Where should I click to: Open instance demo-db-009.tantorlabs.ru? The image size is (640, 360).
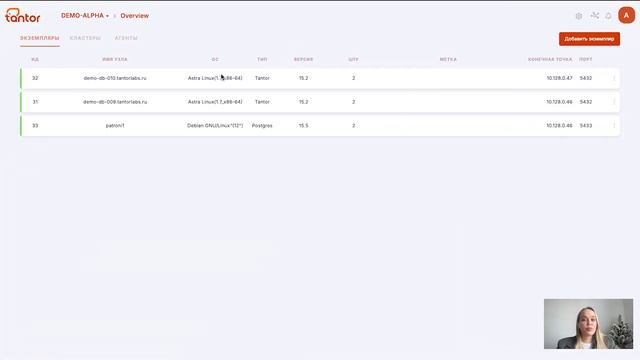115,102
